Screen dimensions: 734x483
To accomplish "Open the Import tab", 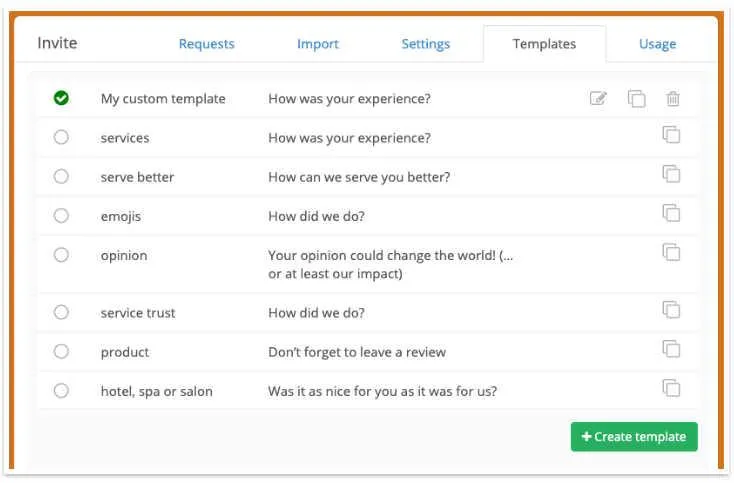I will point(317,44).
